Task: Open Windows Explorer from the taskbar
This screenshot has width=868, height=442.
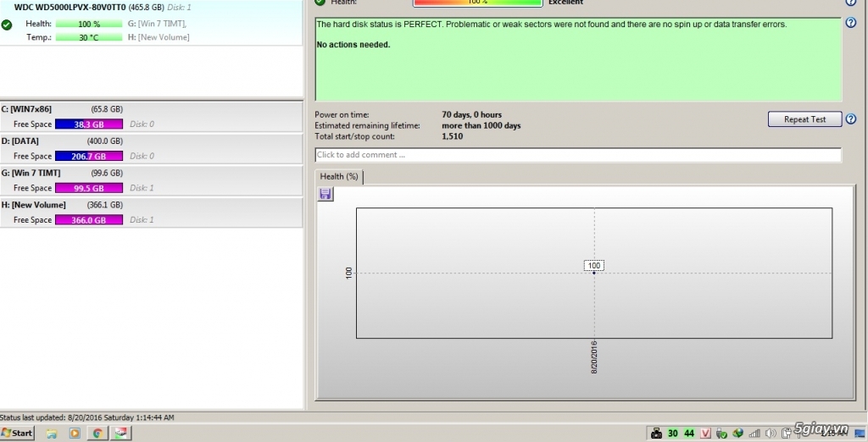Action: (x=52, y=433)
